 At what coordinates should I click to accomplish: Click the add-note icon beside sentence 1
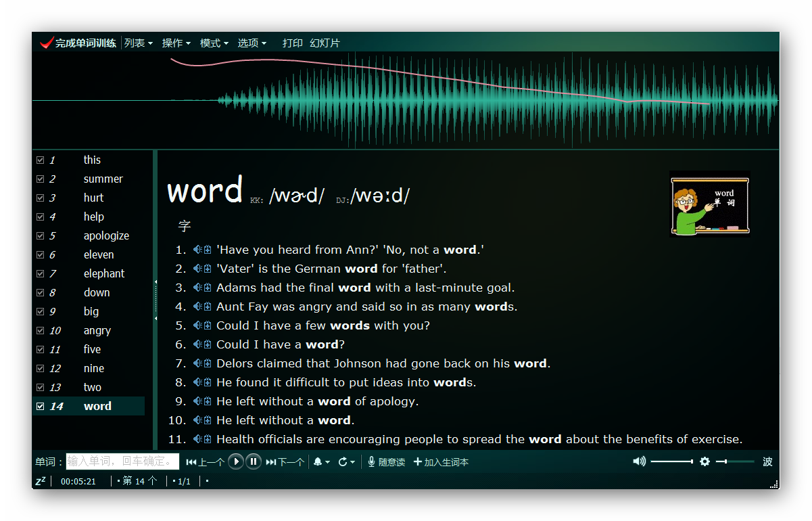click(207, 250)
